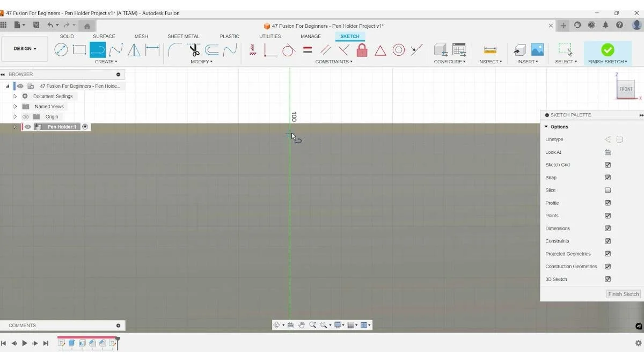Open the data panel grid icon

(x=4, y=25)
